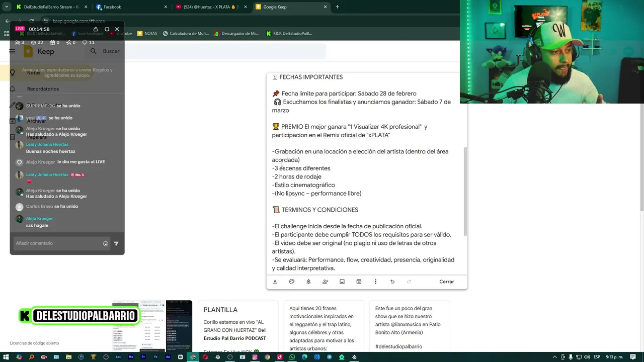644x362 pixels.
Task: Open the 20 frases motivacionales note card
Action: pyautogui.click(x=324, y=326)
